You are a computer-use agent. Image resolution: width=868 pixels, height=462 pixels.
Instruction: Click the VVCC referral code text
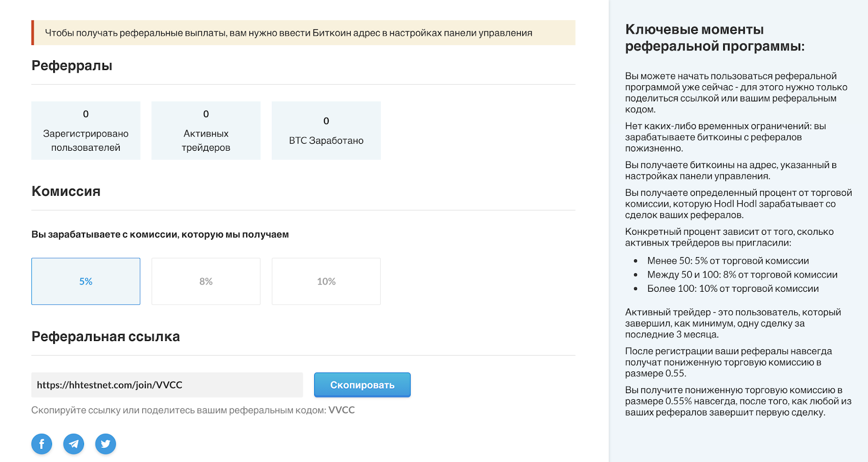pyautogui.click(x=342, y=410)
